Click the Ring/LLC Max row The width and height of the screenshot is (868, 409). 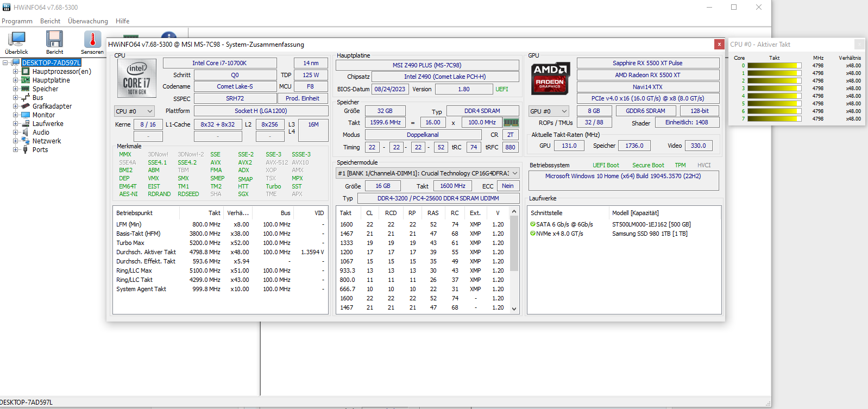pyautogui.click(x=220, y=270)
